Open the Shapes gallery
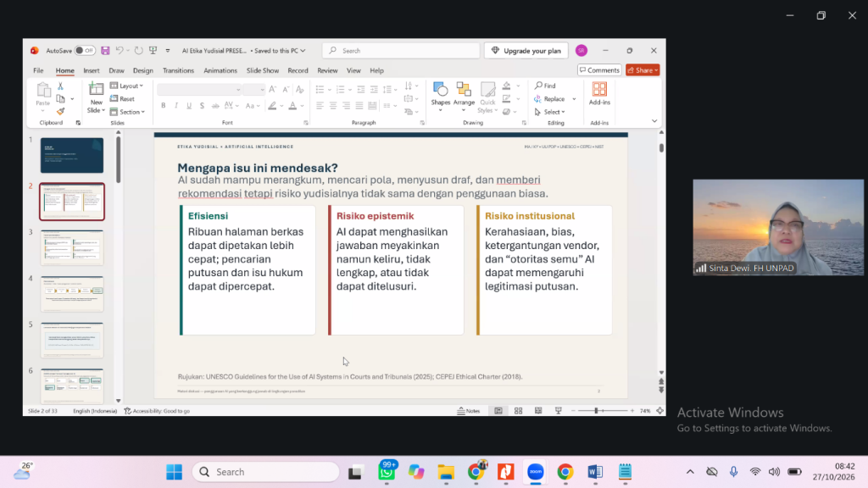This screenshot has height=488, width=868. pyautogui.click(x=441, y=97)
